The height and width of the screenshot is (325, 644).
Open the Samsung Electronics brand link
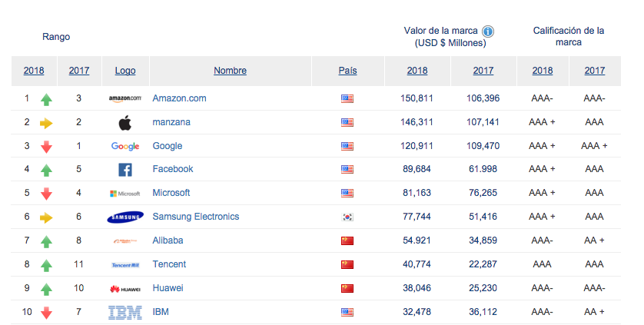(x=196, y=217)
